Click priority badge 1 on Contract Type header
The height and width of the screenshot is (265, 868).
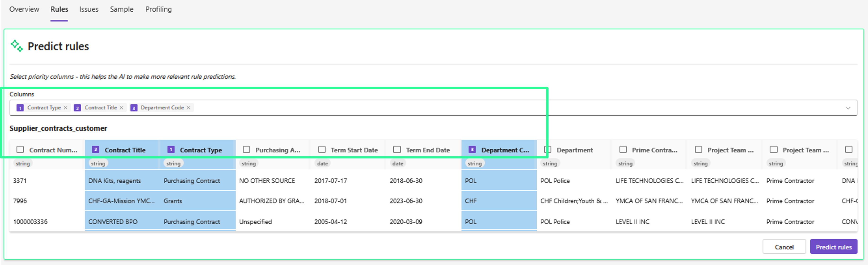pos(171,149)
